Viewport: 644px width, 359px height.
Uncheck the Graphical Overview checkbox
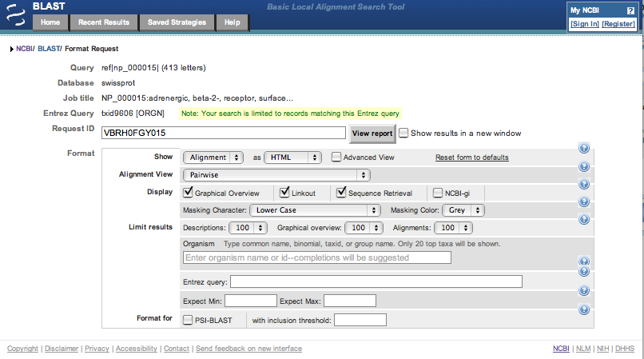(x=188, y=193)
